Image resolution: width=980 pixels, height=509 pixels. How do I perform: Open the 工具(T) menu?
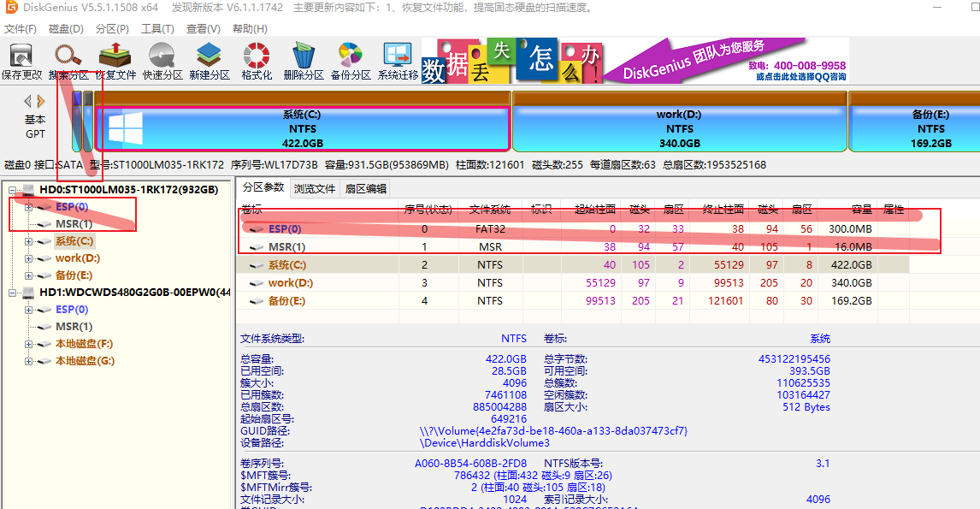pos(157,29)
